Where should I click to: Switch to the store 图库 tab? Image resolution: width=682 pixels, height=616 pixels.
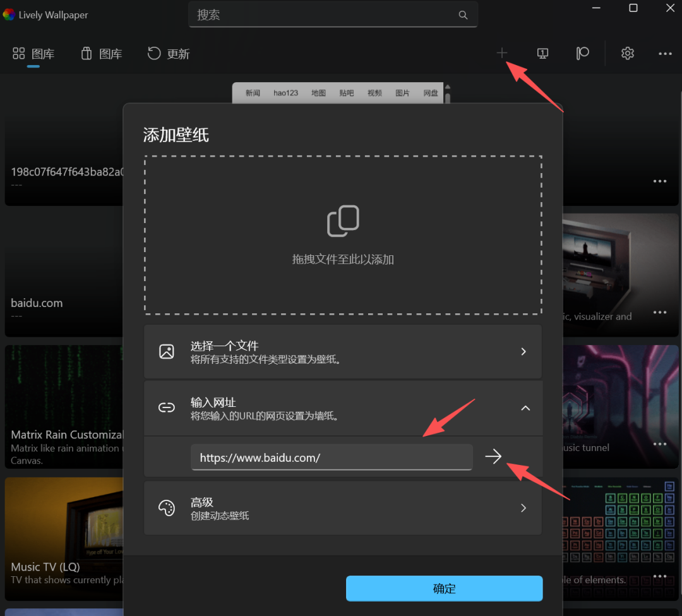pyautogui.click(x=101, y=54)
